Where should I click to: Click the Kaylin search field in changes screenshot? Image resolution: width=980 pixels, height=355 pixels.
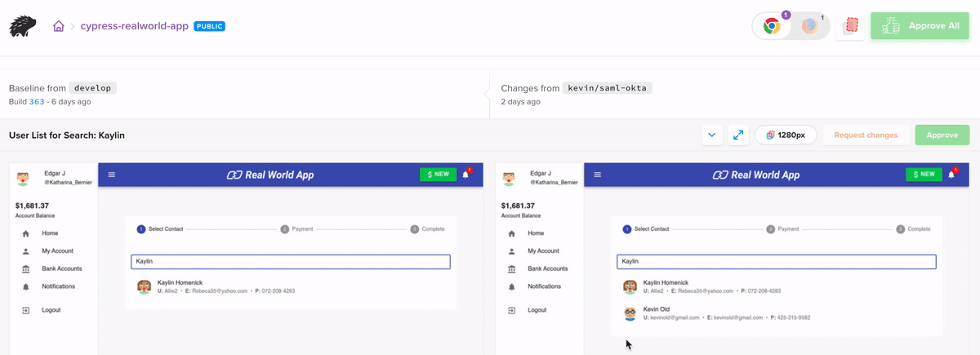point(776,262)
